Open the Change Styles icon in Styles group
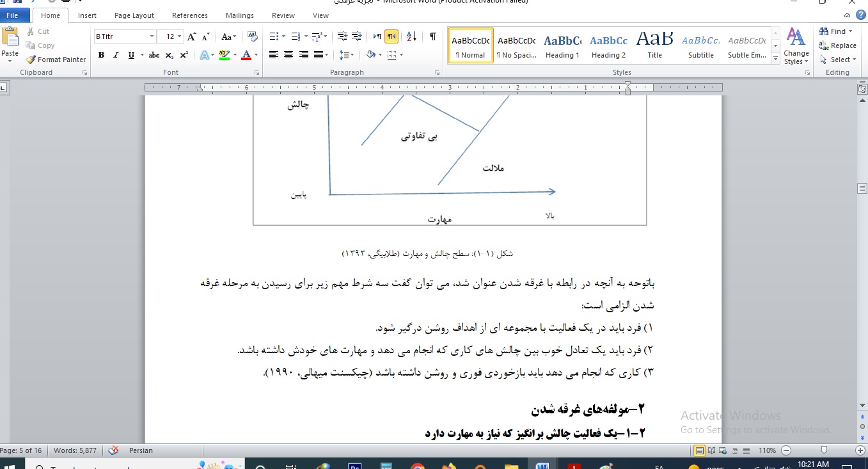 (x=795, y=45)
